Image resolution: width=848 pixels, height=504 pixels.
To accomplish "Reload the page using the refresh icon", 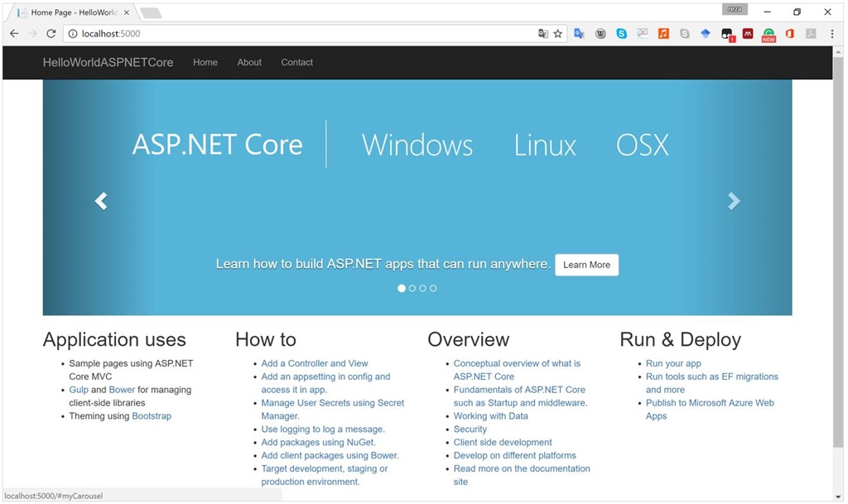I will point(51,33).
